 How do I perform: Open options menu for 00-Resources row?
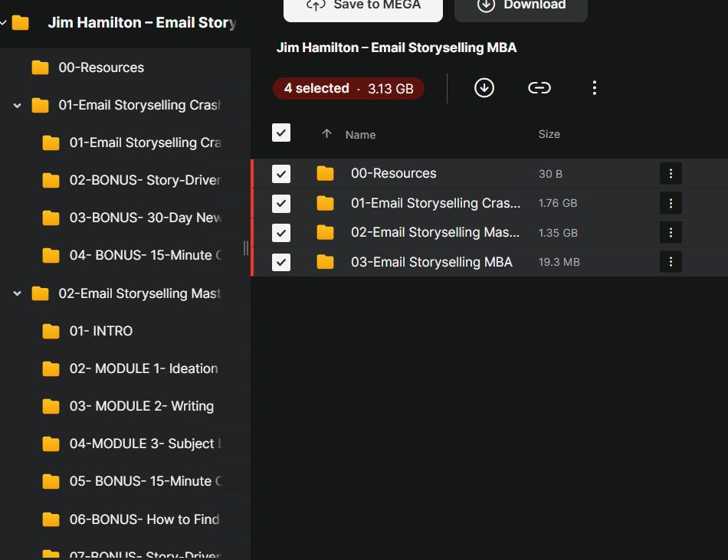coord(671,174)
